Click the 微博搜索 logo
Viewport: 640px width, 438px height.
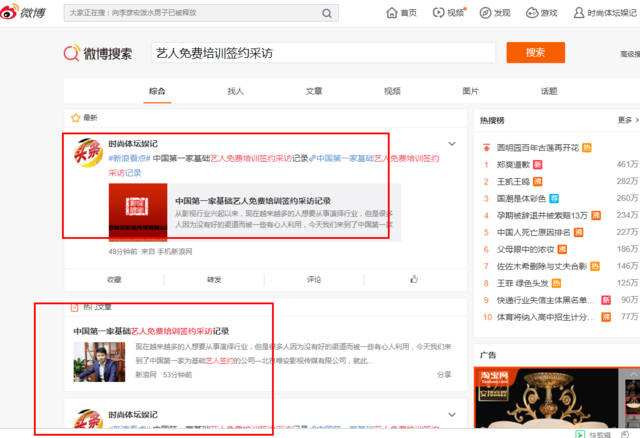[x=98, y=53]
